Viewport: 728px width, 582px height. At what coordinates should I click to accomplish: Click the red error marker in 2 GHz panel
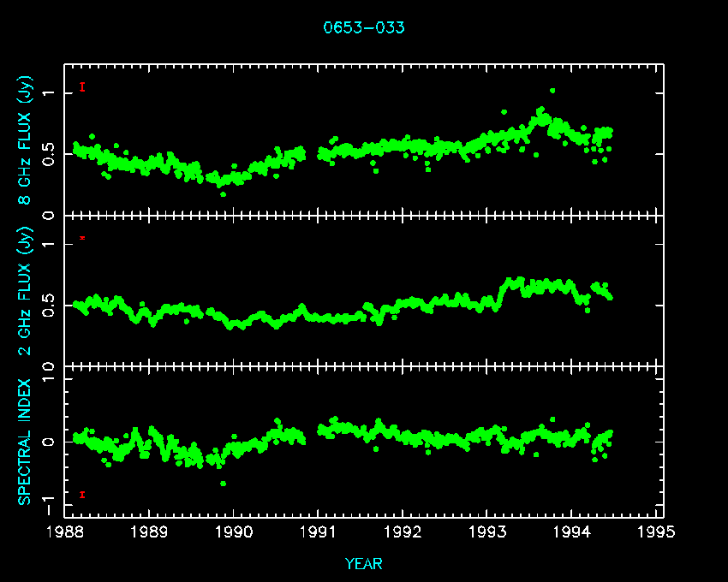[x=82, y=237]
